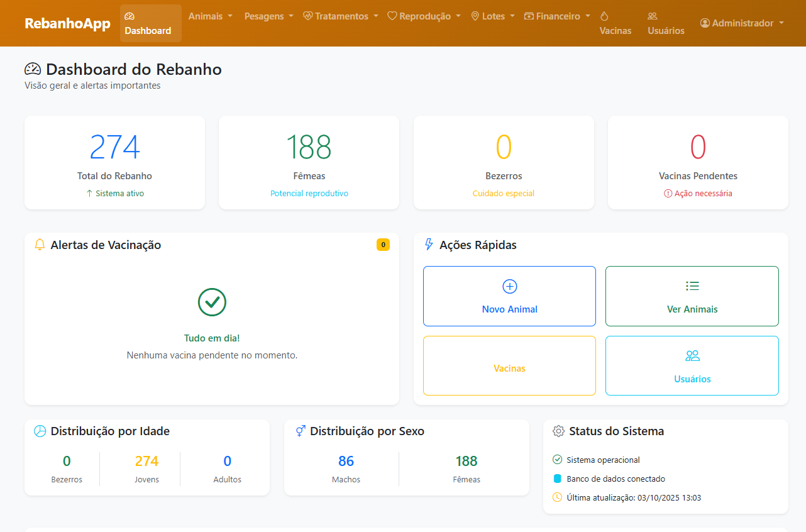Click the Vacinas quick action button
The width and height of the screenshot is (806, 532).
[509, 365]
